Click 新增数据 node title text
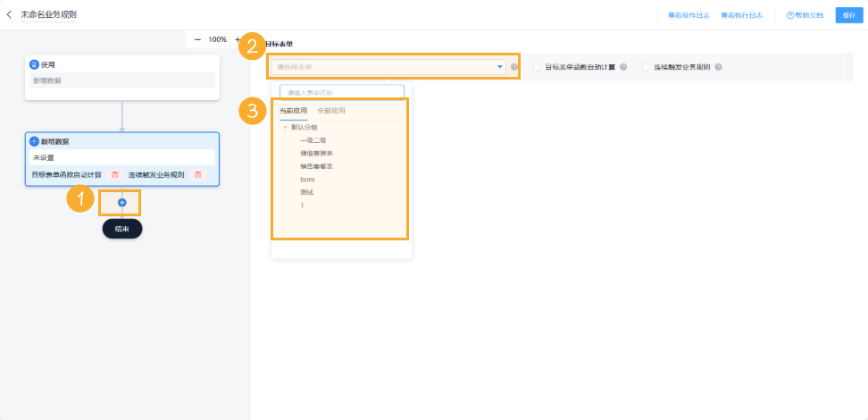This screenshot has height=420, width=868. click(54, 141)
